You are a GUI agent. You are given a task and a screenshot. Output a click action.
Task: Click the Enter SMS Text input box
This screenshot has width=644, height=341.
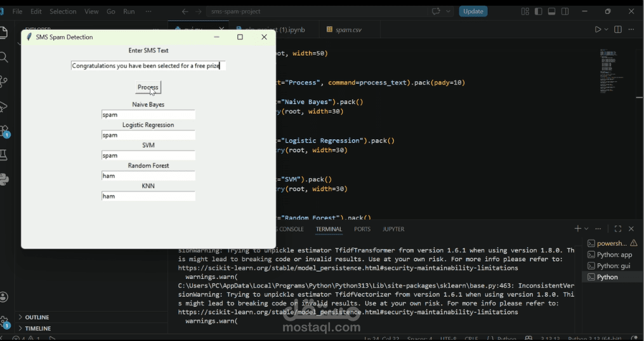[148, 66]
